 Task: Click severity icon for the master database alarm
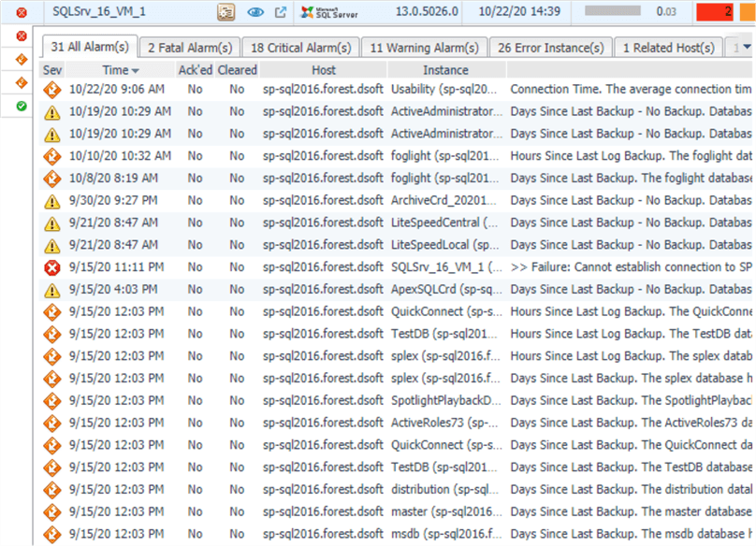tap(52, 511)
